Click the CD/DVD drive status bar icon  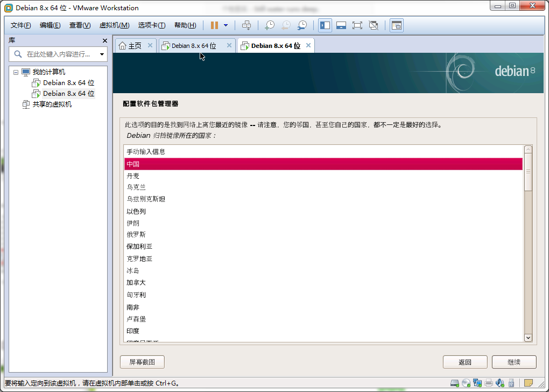pyautogui.click(x=466, y=383)
